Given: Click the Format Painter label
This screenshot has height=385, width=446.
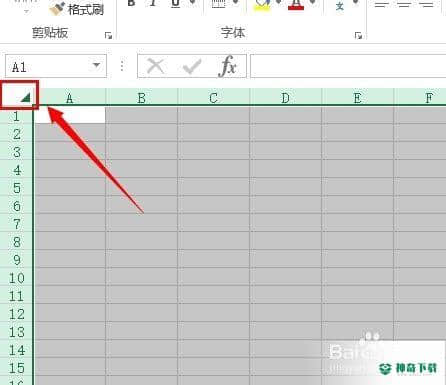Looking at the screenshot, I should point(86,9).
